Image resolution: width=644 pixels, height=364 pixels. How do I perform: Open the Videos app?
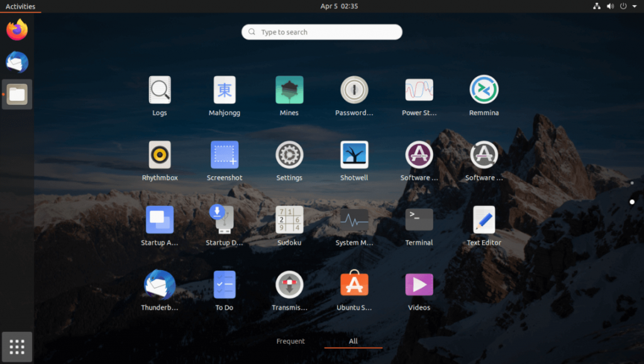pos(419,283)
